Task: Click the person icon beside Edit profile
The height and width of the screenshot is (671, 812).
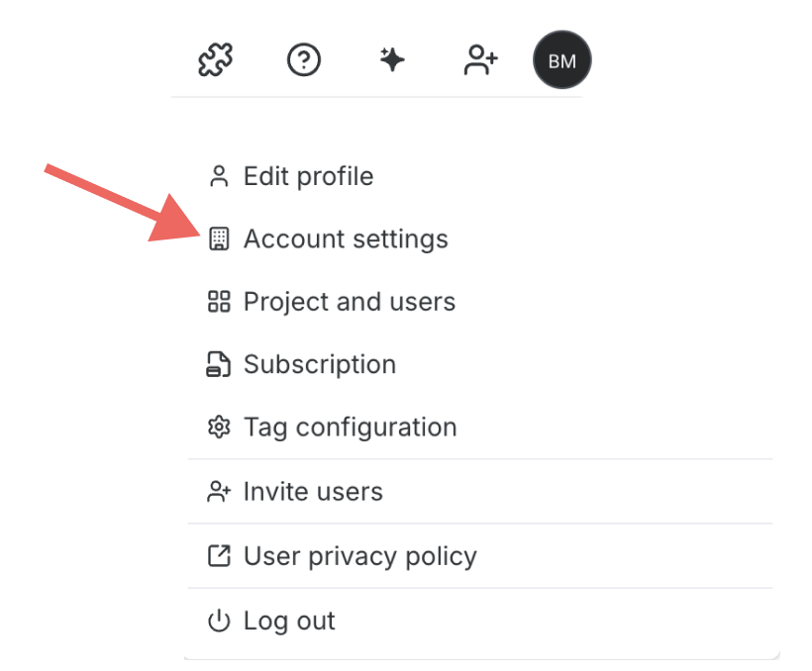Action: pyautogui.click(x=219, y=176)
